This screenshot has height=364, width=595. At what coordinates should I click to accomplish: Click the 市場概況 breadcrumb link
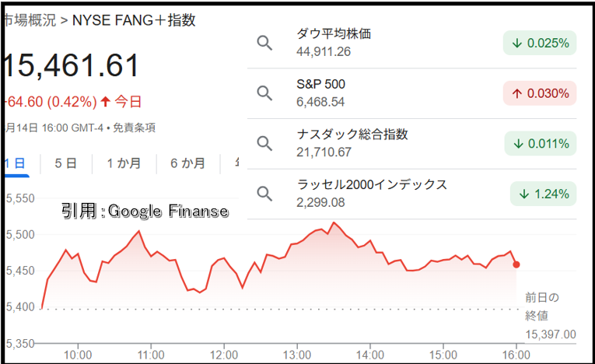pos(30,20)
